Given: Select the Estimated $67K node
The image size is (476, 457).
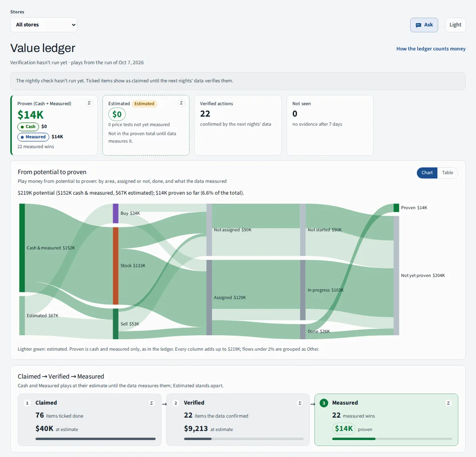Looking at the screenshot, I should click(22, 315).
